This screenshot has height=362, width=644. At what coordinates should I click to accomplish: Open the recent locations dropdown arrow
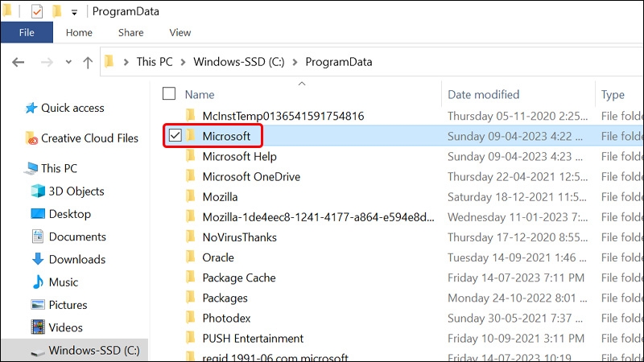[68, 63]
